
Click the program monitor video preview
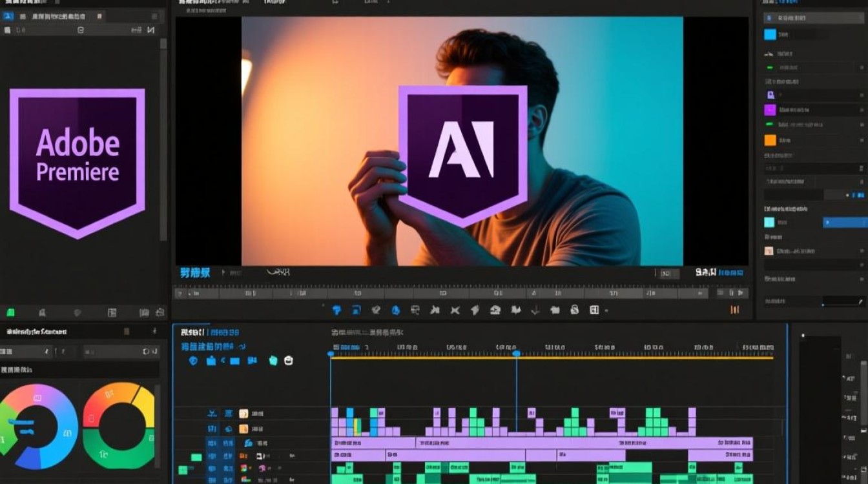click(x=462, y=141)
